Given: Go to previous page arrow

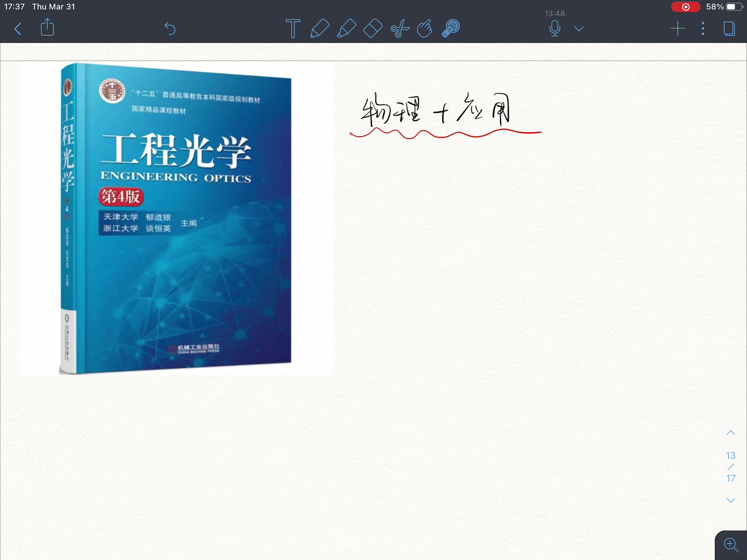Looking at the screenshot, I should click(731, 433).
